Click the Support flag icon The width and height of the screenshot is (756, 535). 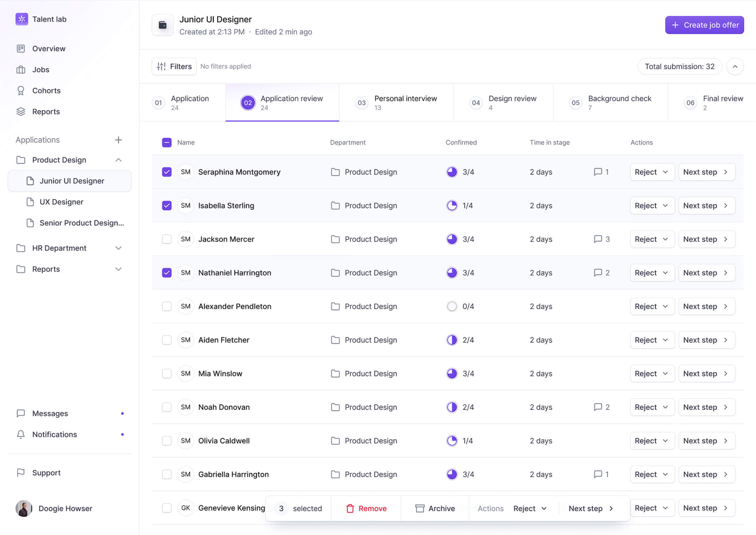click(21, 473)
